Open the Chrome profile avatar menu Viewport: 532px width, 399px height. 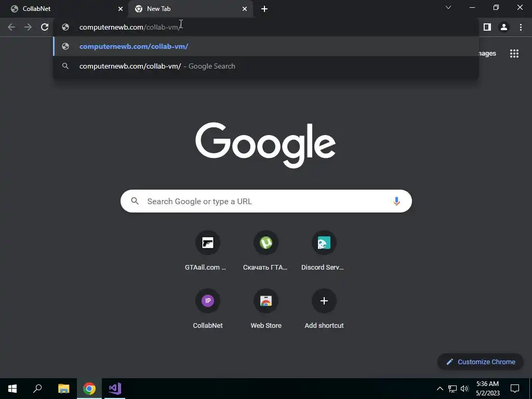click(504, 27)
